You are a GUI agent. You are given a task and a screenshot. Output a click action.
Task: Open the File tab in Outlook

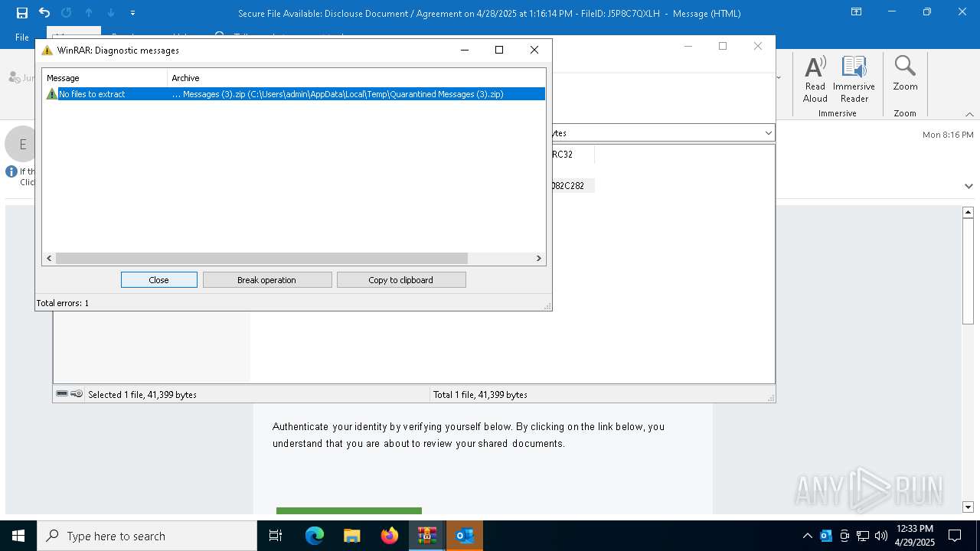coord(22,37)
